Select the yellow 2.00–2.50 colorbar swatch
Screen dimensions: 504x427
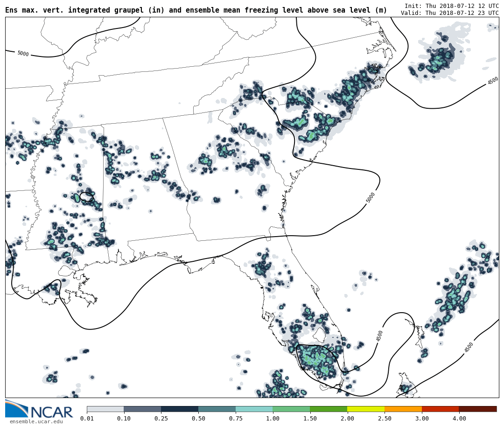(366, 409)
